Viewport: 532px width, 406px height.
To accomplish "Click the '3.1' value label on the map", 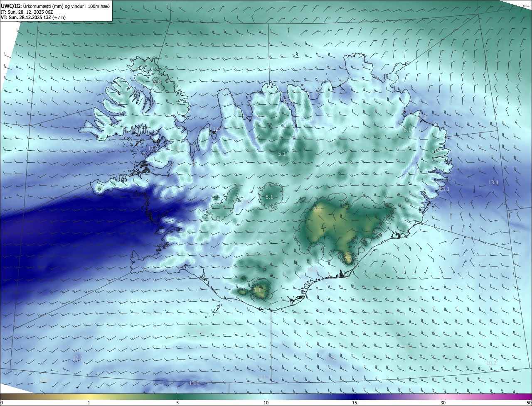I will click(x=257, y=291).
